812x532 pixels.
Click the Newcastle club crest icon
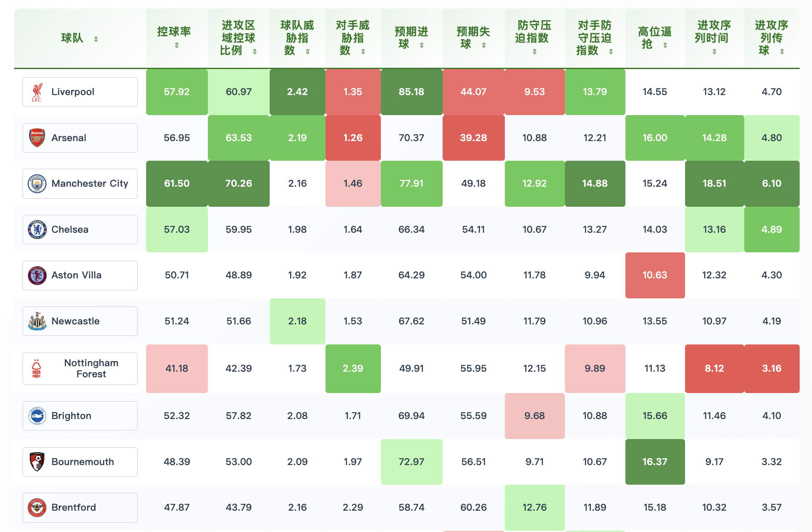tap(37, 321)
